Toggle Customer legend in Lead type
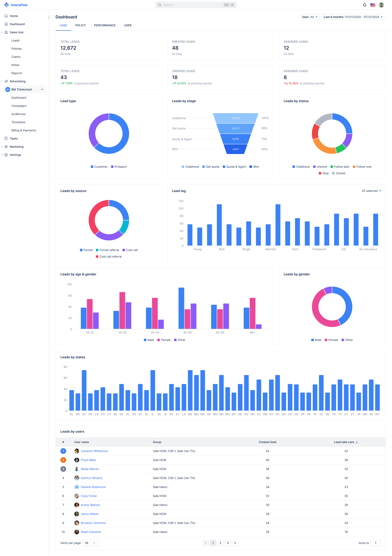392x556 pixels. [99, 167]
